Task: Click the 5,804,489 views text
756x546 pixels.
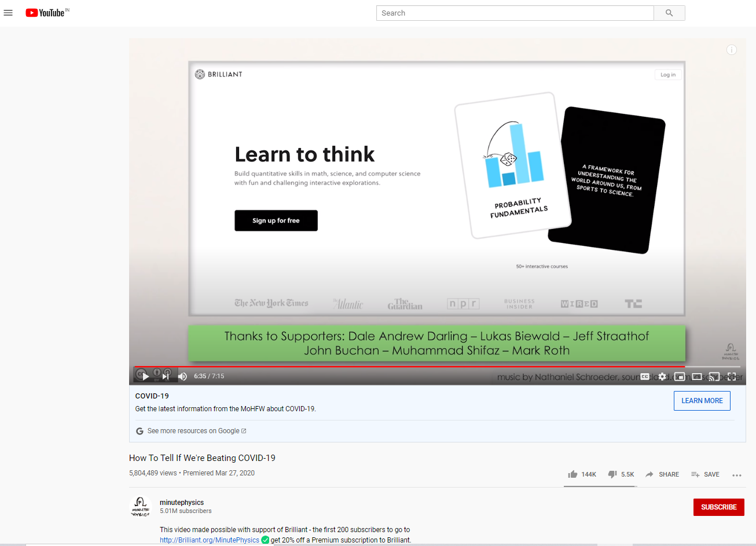Action: pos(153,473)
